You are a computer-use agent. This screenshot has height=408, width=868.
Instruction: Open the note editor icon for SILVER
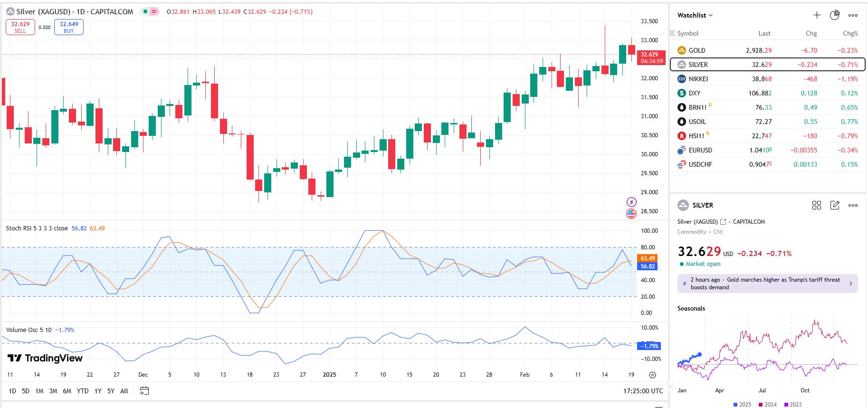[x=835, y=205]
